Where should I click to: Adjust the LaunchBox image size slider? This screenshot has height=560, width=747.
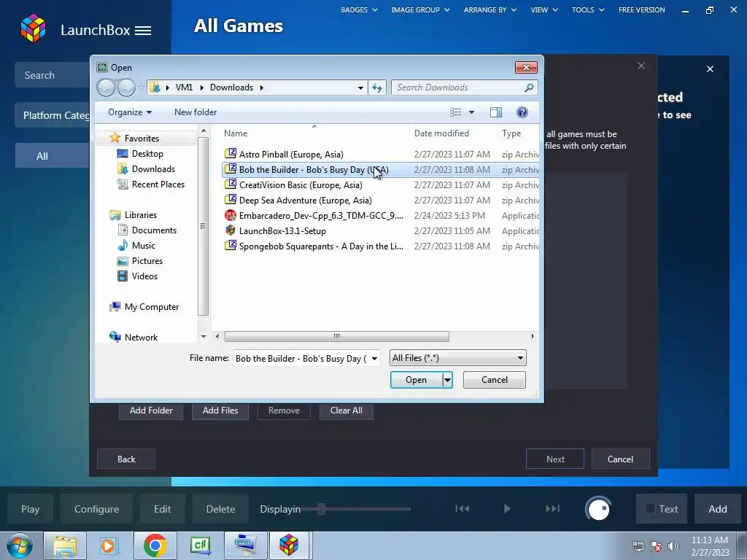pos(322,509)
